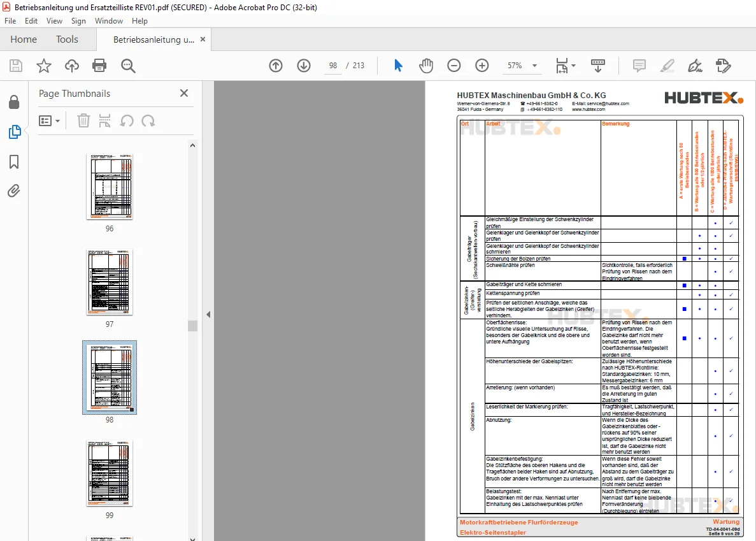
Task: Click thumbnails scrollbar up arrow
Action: point(192,145)
